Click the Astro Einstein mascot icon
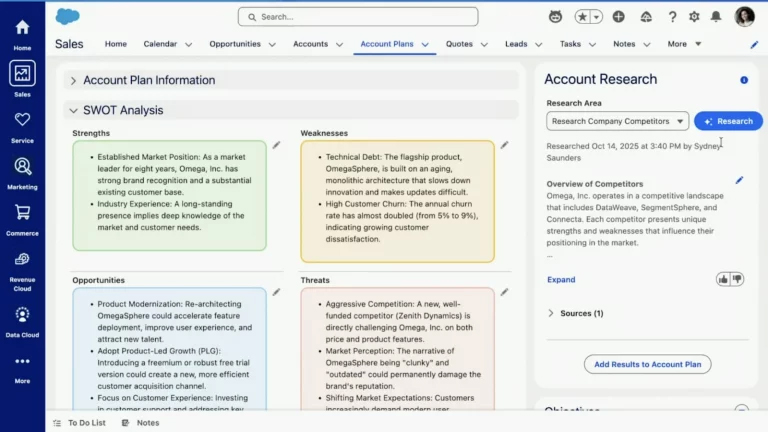768x432 pixels. pyautogui.click(x=555, y=17)
